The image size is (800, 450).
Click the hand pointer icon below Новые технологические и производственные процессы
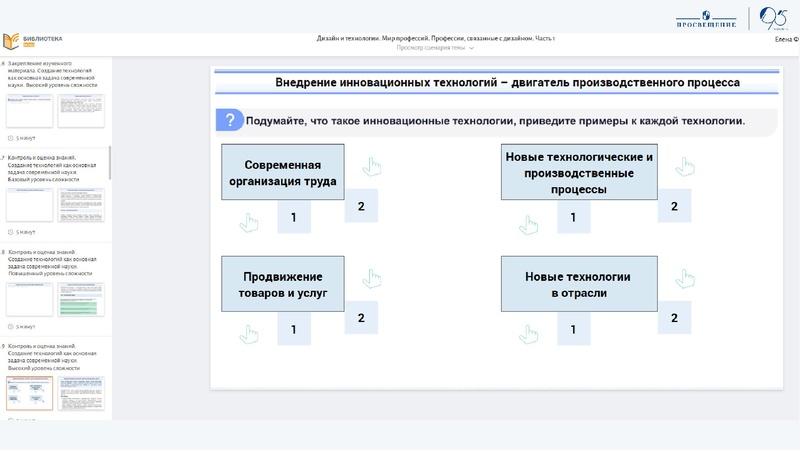tap(529, 225)
